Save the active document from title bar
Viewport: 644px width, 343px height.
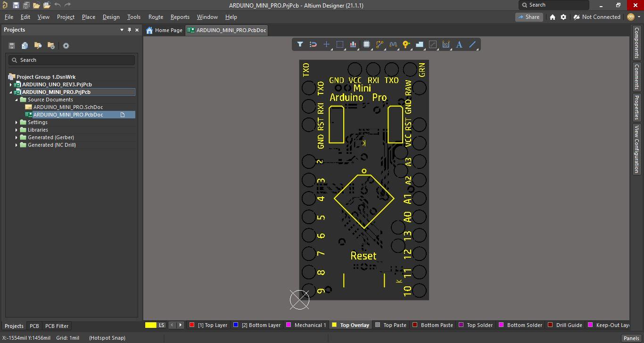(16, 5)
